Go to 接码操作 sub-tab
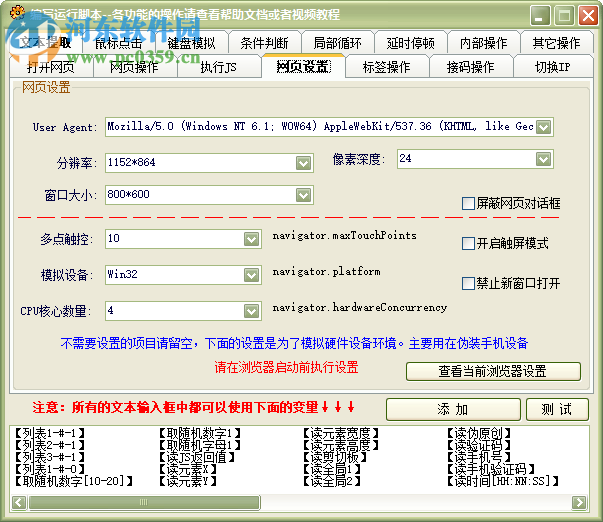603x522 pixels. [471, 67]
